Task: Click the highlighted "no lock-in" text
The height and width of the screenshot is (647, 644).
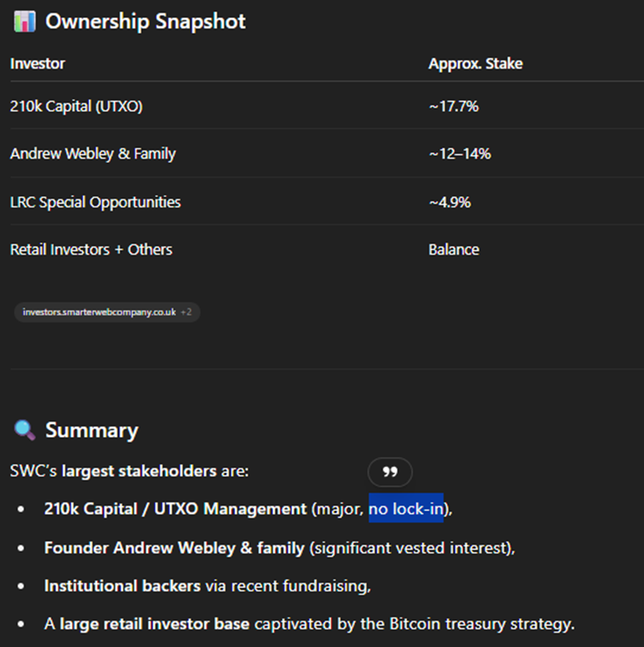Action: pyautogui.click(x=406, y=508)
